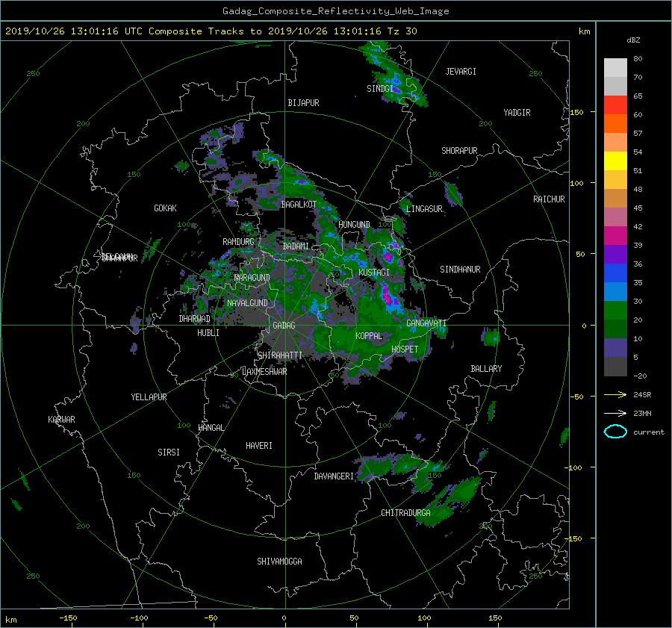
Task: Click the SHIVAMOGGA city label
Action: pos(279,562)
